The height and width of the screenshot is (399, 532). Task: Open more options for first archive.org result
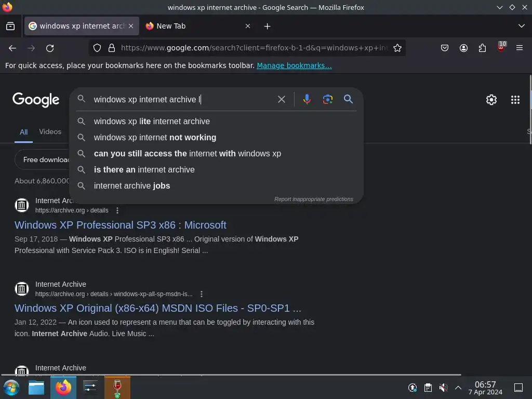[x=117, y=210]
